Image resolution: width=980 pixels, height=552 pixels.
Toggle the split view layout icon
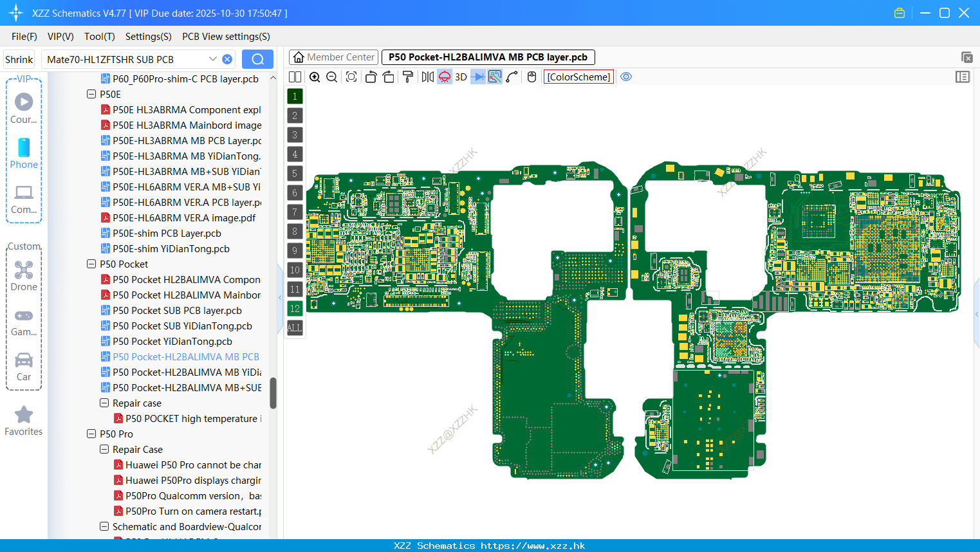pos(295,77)
